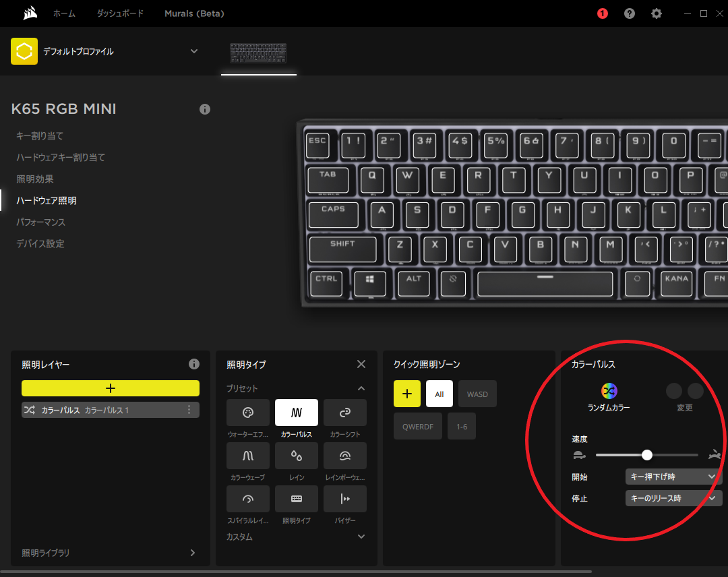Open the help question mark icon
The height and width of the screenshot is (577, 728).
coord(629,13)
